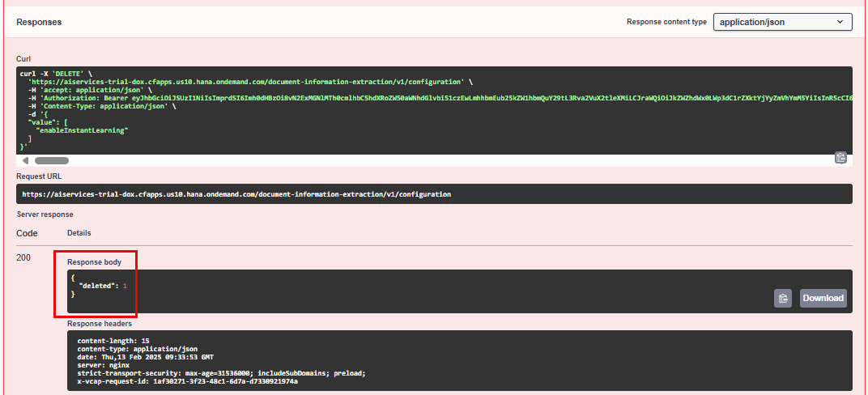The image size is (868, 395).
Task: Click the Authorization Bearer header line
Action: (440, 97)
